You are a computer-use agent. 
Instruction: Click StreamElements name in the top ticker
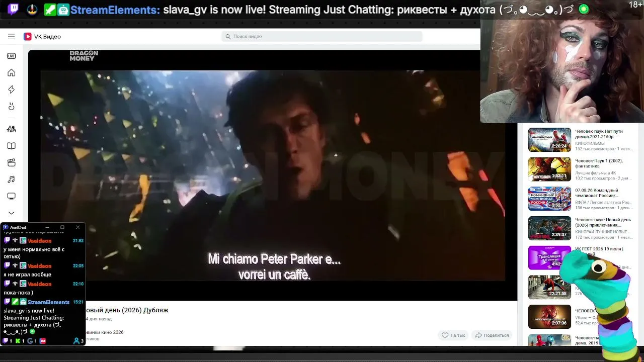pyautogui.click(x=115, y=10)
